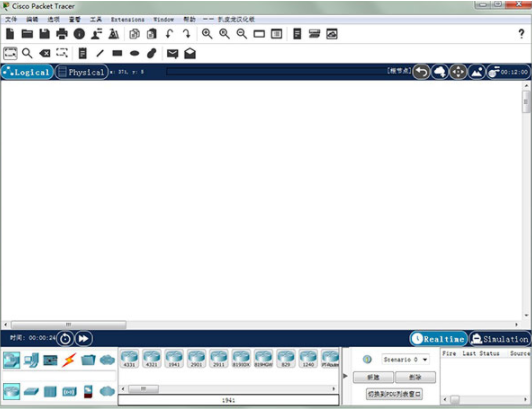The width and height of the screenshot is (532, 410).
Task: Choose the lightning bolt Connections category
Action: pyautogui.click(x=69, y=360)
